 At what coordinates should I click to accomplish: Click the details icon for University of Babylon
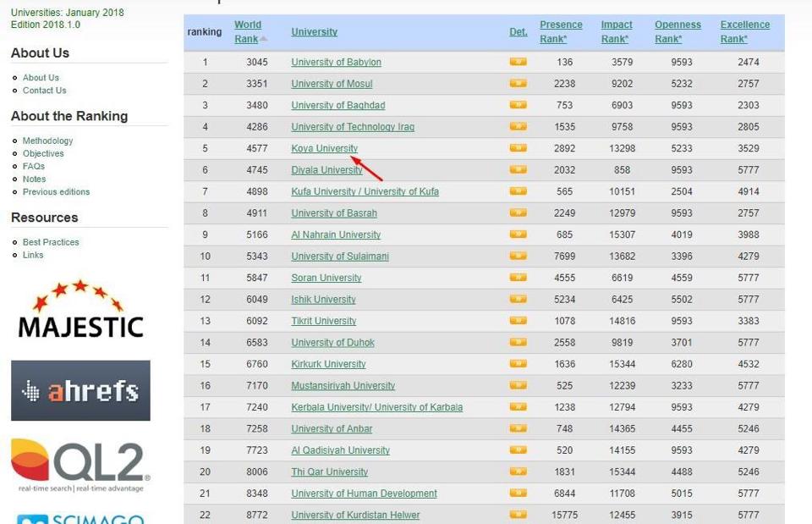coord(518,62)
